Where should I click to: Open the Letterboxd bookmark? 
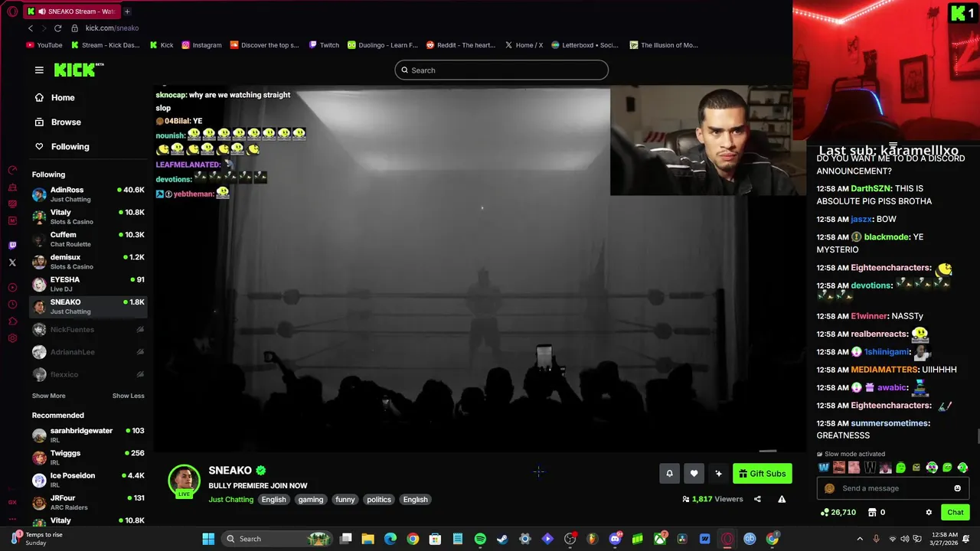(585, 45)
